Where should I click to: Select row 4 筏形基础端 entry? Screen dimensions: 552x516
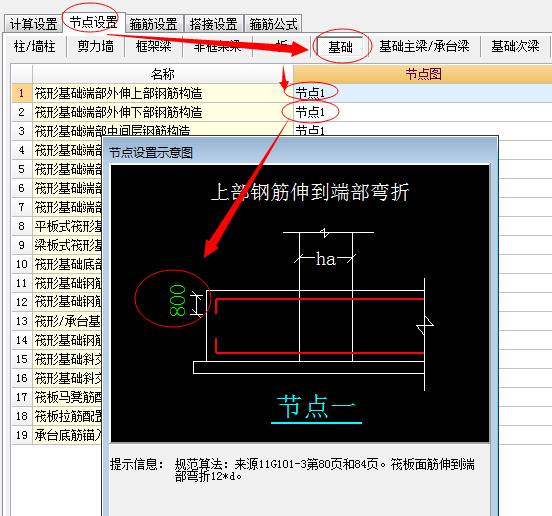[x=67, y=150]
